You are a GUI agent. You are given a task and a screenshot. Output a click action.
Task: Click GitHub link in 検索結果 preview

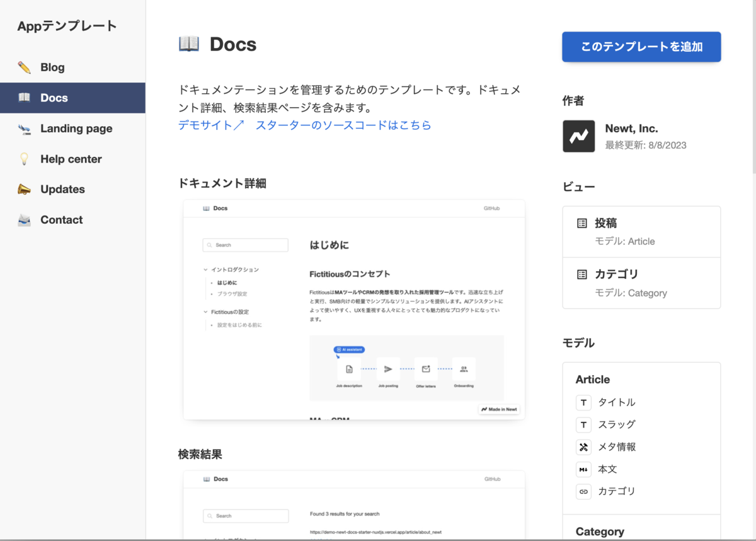(x=492, y=479)
